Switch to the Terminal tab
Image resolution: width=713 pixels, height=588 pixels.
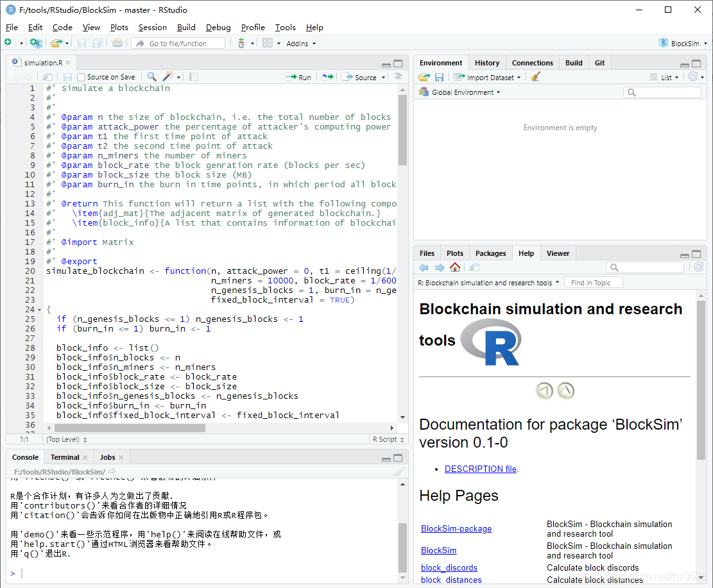pos(65,457)
